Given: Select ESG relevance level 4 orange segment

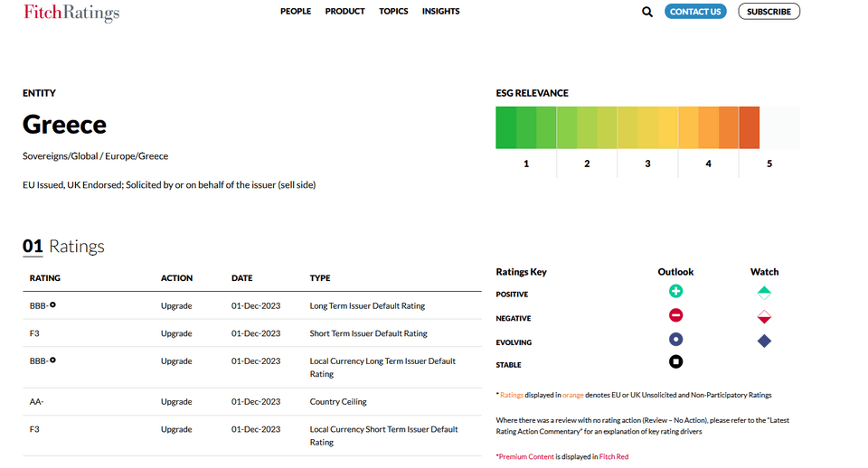Looking at the screenshot, I should click(x=708, y=127).
